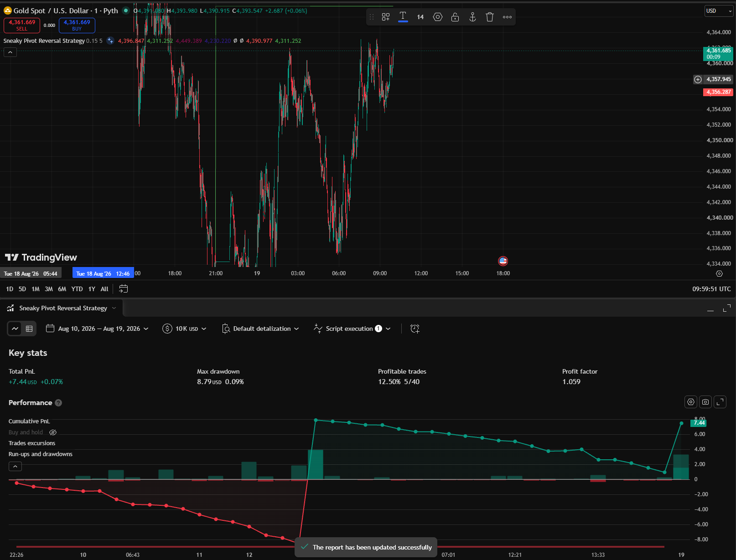
Task: Click the alert clock plus icon
Action: pos(415,329)
